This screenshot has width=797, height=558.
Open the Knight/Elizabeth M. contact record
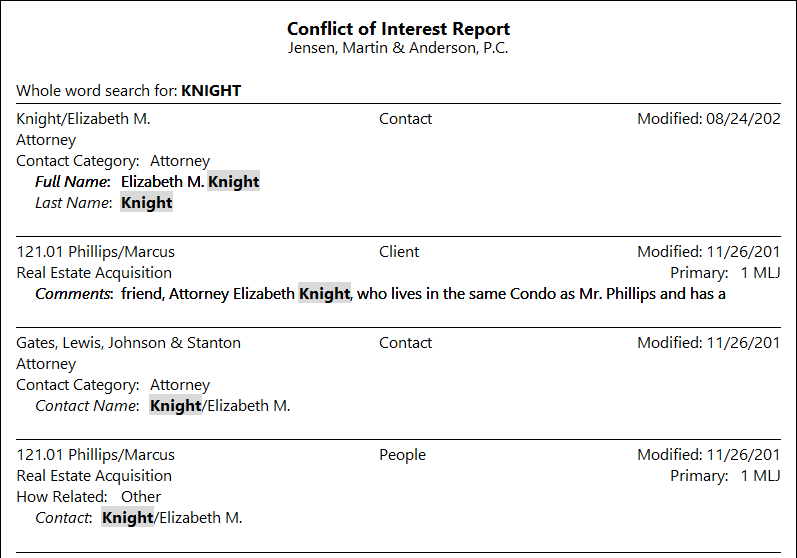[83, 118]
